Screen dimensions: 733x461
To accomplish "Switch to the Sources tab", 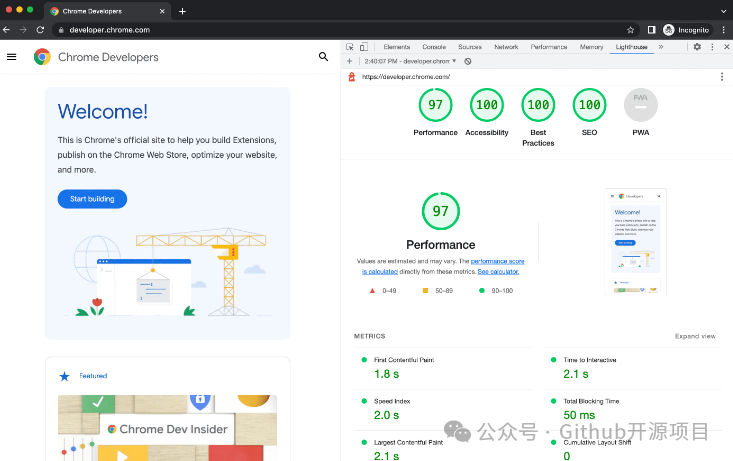I will (x=470, y=47).
